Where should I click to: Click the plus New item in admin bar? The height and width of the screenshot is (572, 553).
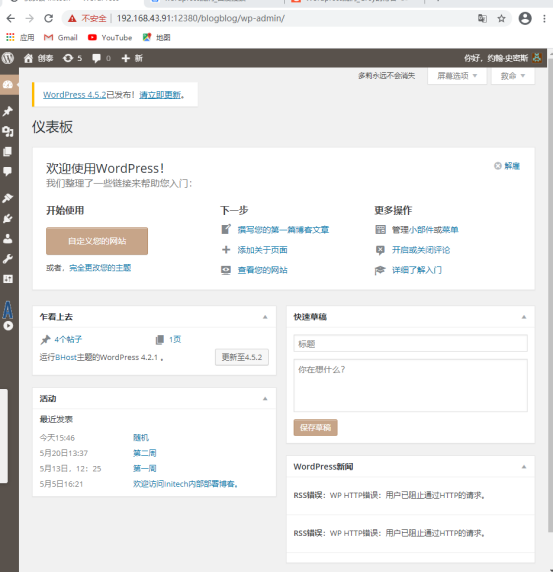click(x=132, y=58)
